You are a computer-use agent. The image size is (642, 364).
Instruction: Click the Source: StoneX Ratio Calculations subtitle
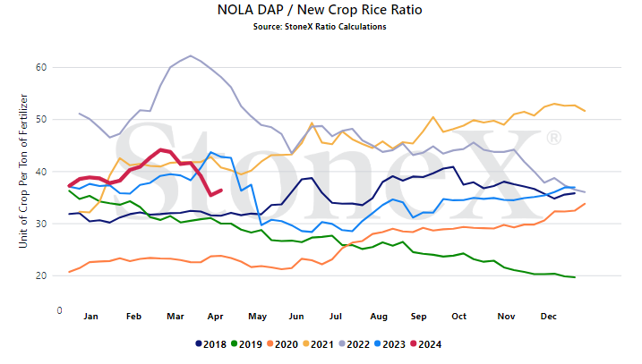(320, 27)
